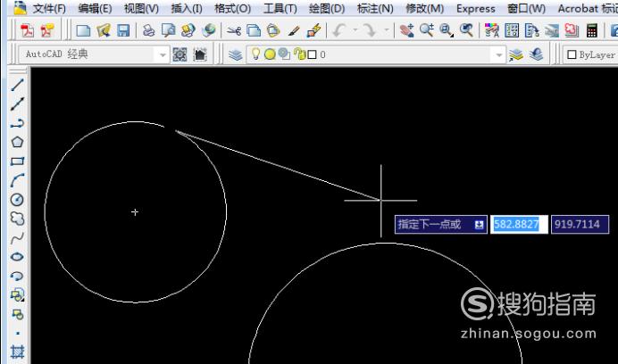
Task: Toggle layer 0 on/off lightbulb
Action: (x=255, y=54)
